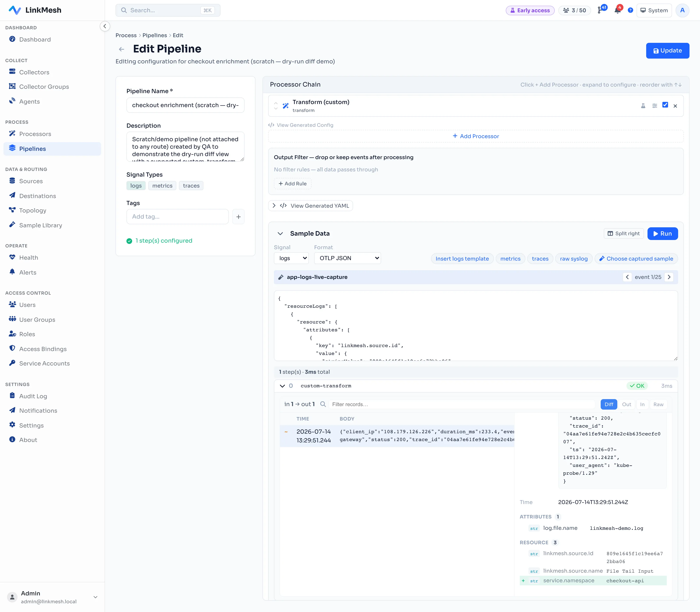Go to previous captured event
The height and width of the screenshot is (612, 700).
tap(627, 277)
